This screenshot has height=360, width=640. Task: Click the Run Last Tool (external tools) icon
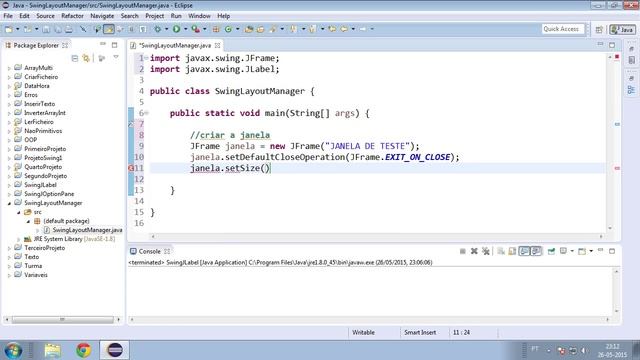[x=196, y=29]
